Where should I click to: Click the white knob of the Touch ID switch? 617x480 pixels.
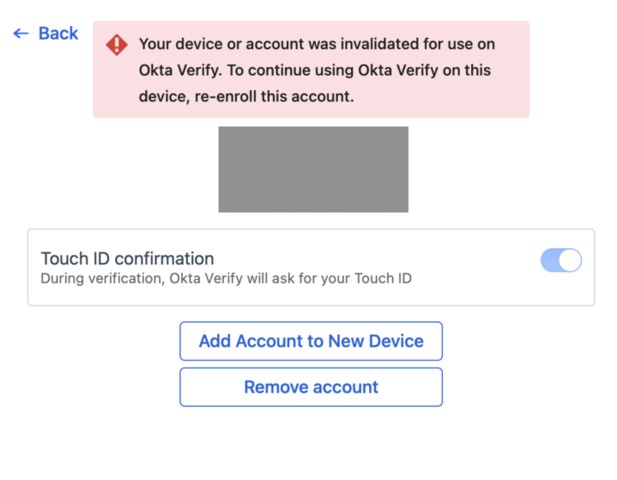tap(569, 261)
